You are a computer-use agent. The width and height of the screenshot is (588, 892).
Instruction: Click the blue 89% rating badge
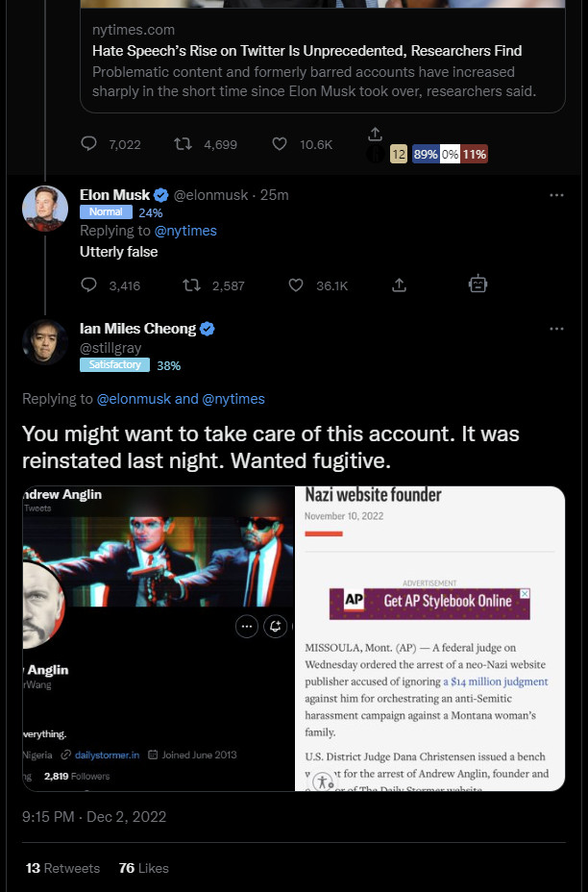coord(426,154)
